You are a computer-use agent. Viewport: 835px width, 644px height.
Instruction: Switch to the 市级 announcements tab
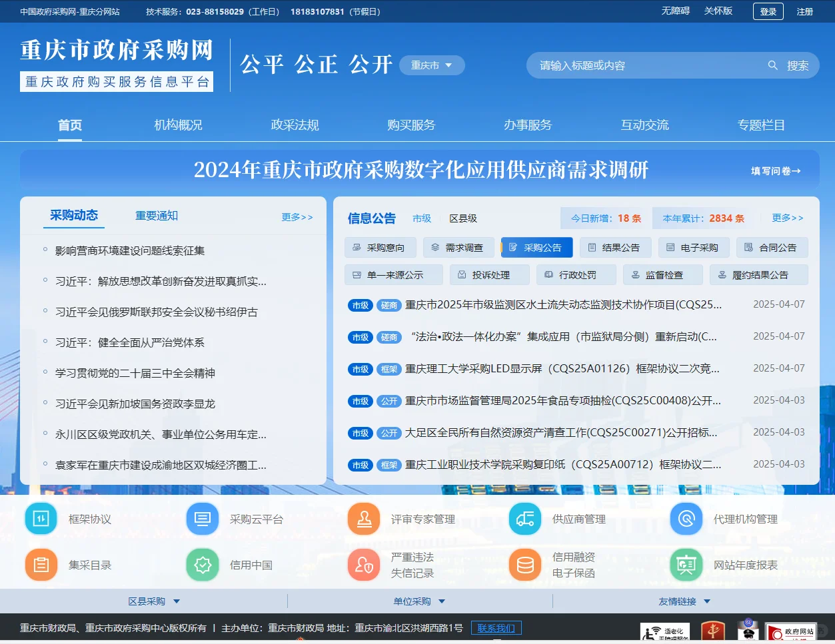coord(422,218)
